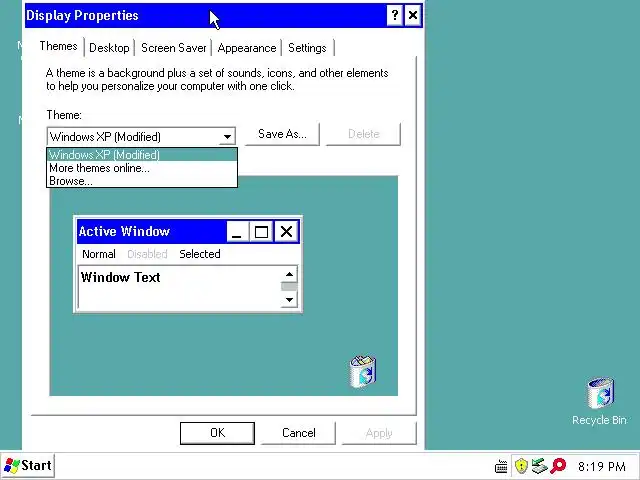The height and width of the screenshot is (480, 640).
Task: Click the preview scrollbar thumb
Action: pyautogui.click(x=289, y=287)
